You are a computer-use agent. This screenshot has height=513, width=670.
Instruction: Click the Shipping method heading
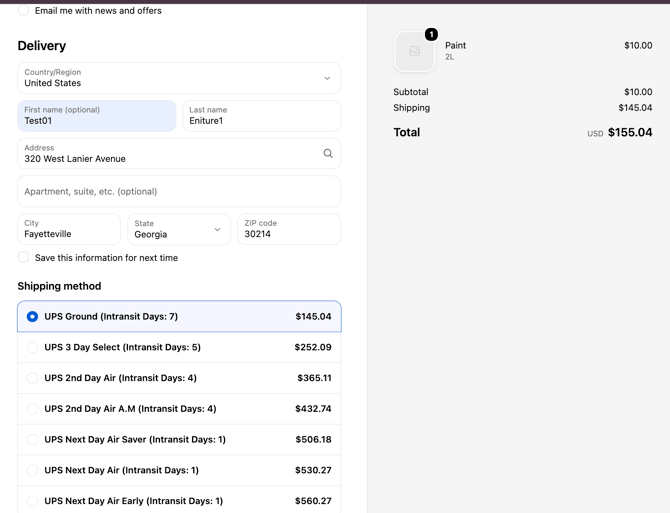[x=59, y=286]
